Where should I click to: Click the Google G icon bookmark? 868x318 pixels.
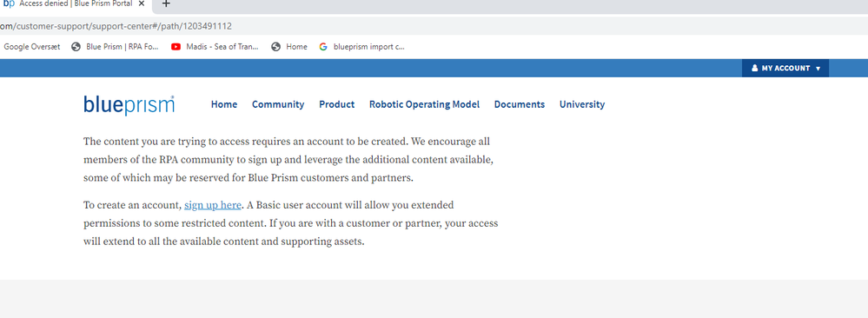[x=323, y=47]
